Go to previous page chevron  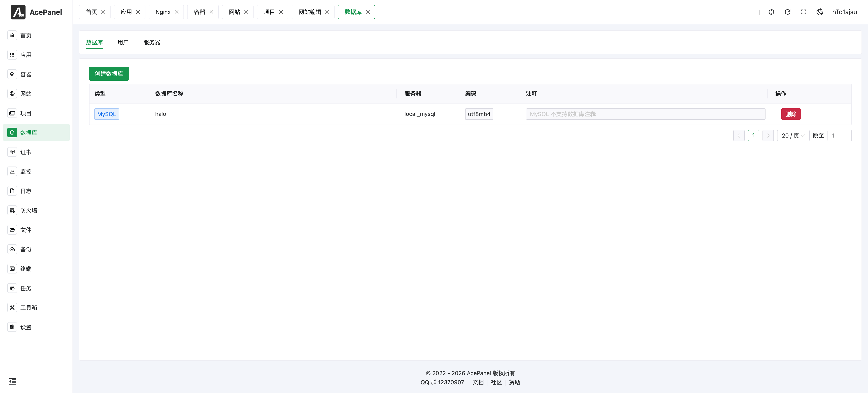[739, 136]
